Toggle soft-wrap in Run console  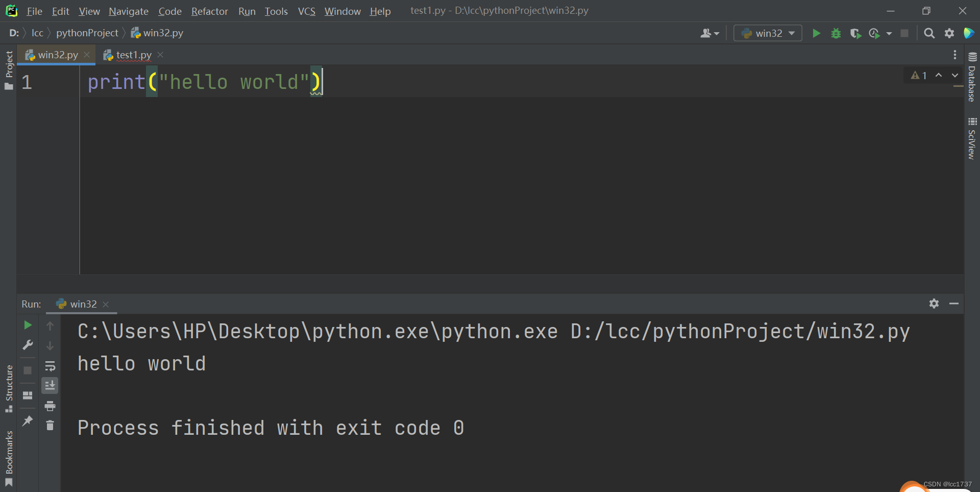(50, 366)
